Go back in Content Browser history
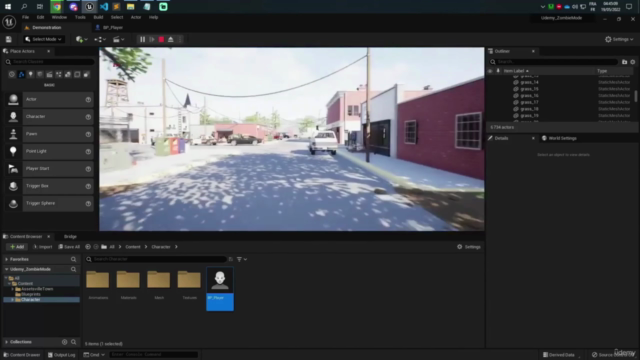Screen dimensions: 640x360 tap(88, 247)
